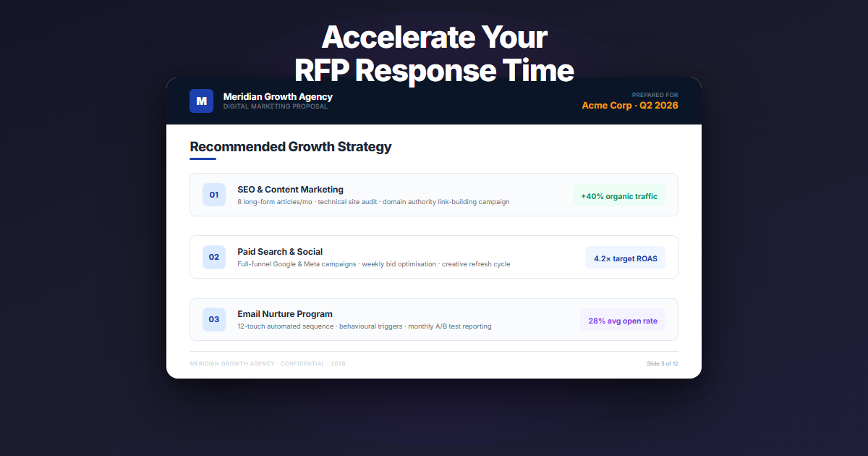Click the Meridian 'M' logo icon

click(201, 101)
